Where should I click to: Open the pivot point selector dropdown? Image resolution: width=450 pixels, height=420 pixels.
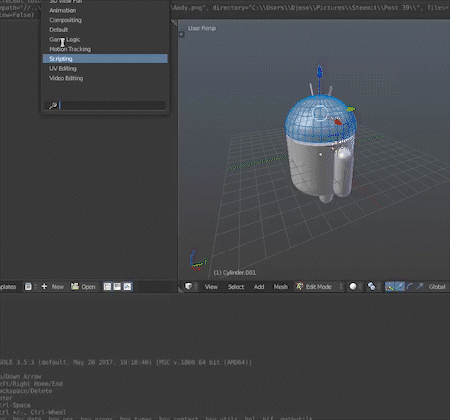coord(373,287)
